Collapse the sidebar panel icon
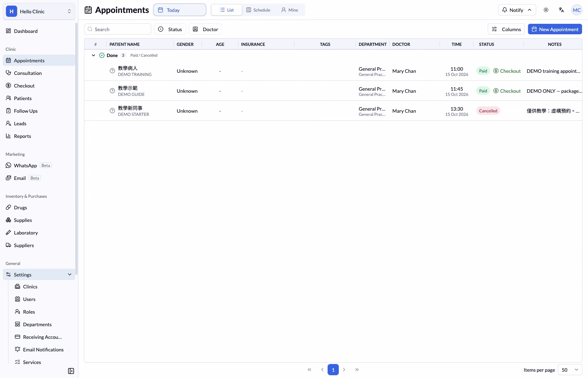The width and height of the screenshot is (588, 378). point(71,371)
